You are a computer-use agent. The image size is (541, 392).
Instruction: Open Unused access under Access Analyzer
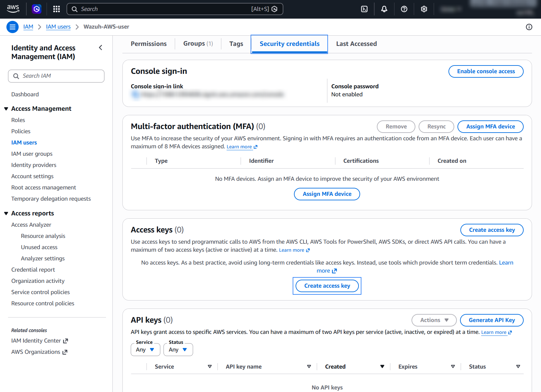coord(39,247)
